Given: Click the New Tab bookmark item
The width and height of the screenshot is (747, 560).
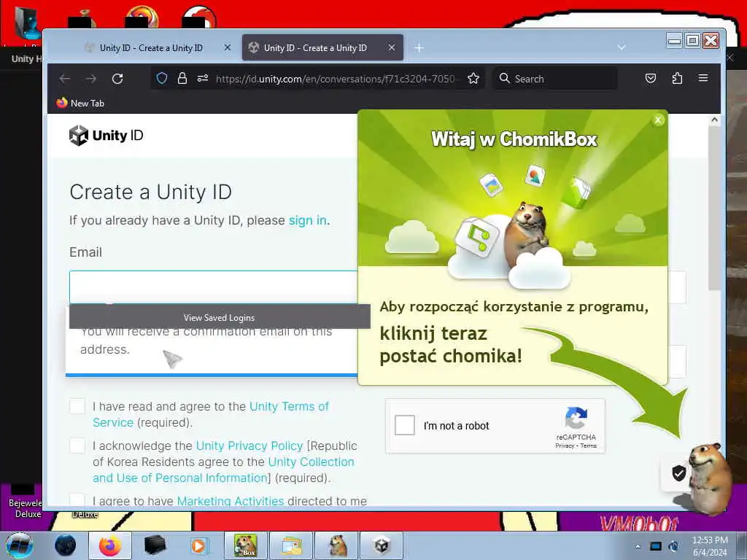Looking at the screenshot, I should [x=80, y=103].
